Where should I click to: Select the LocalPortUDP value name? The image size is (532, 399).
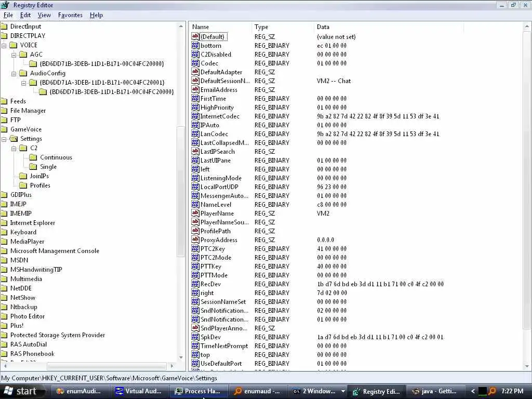pos(220,187)
